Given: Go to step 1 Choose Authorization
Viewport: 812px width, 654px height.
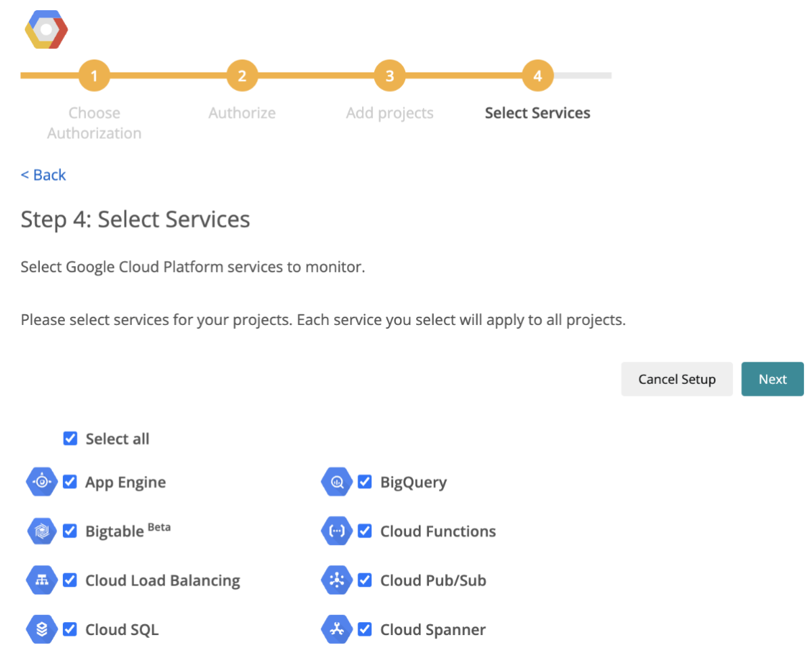Looking at the screenshot, I should pos(94,76).
